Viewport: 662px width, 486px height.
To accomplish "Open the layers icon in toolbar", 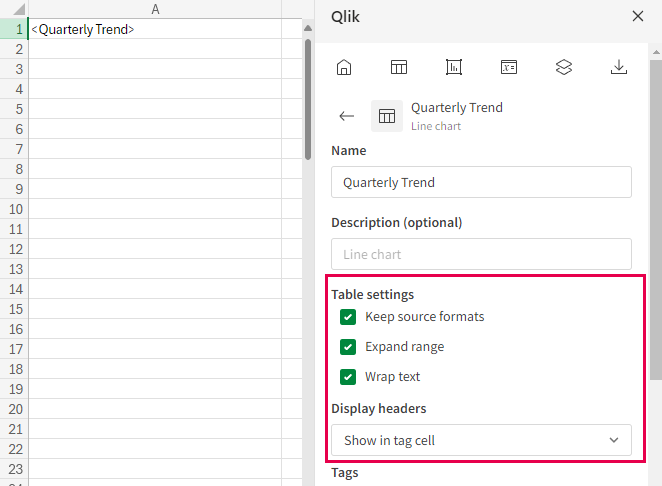I will coord(564,68).
